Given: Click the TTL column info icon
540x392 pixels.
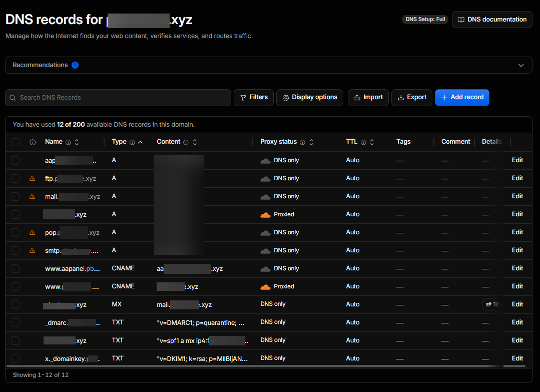Looking at the screenshot, I should coord(363,142).
